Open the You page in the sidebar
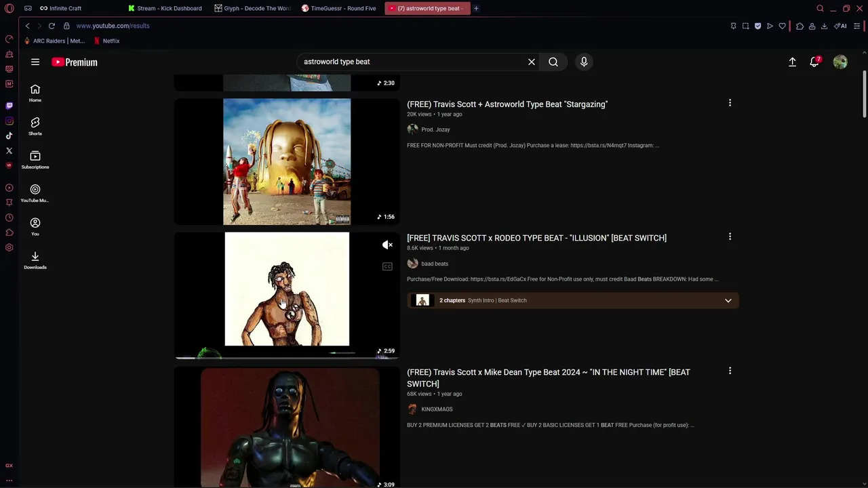This screenshot has height=488, width=868. 35,226
